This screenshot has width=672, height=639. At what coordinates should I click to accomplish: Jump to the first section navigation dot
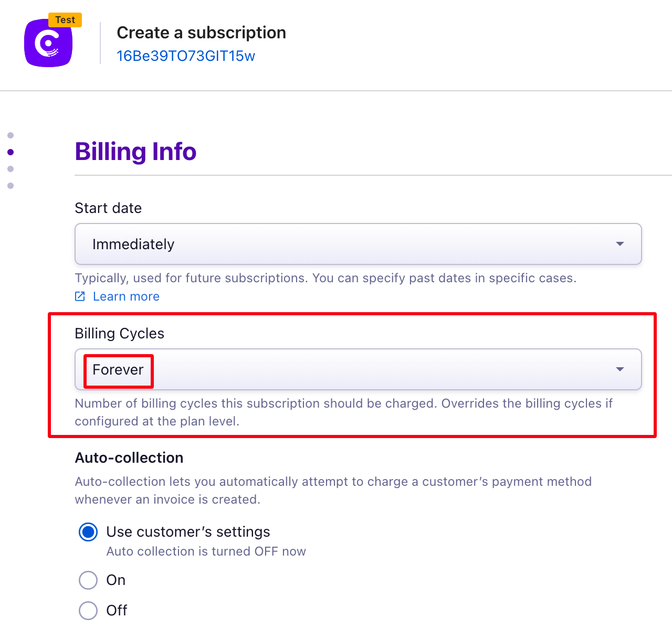click(10, 135)
